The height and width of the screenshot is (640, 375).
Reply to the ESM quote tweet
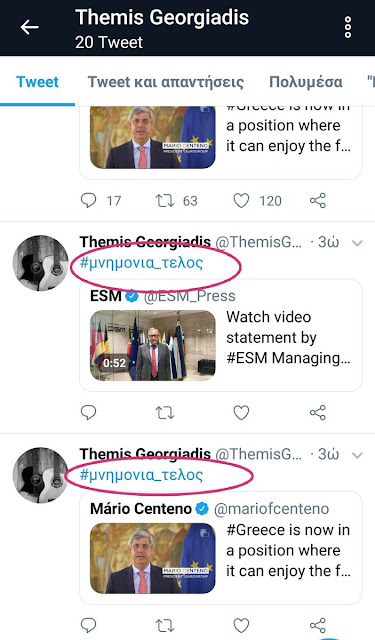[89, 413]
